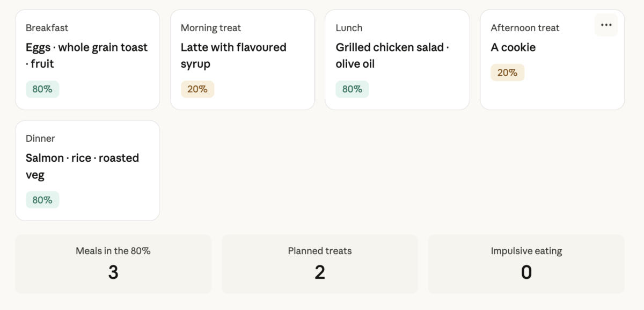The width and height of the screenshot is (644, 310).
Task: Click the Impulsive eating stat tile
Action: pyautogui.click(x=526, y=264)
